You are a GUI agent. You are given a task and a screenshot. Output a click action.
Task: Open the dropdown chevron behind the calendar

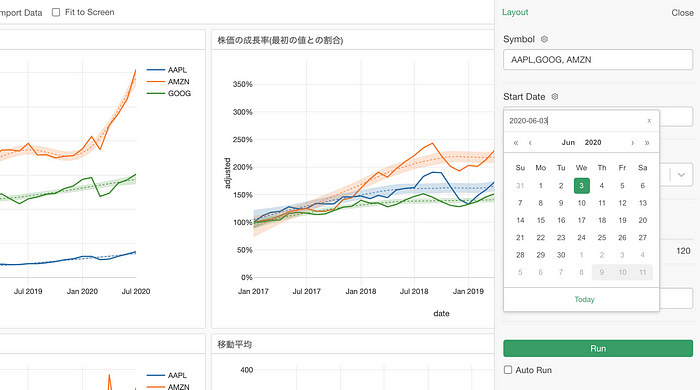(681, 174)
